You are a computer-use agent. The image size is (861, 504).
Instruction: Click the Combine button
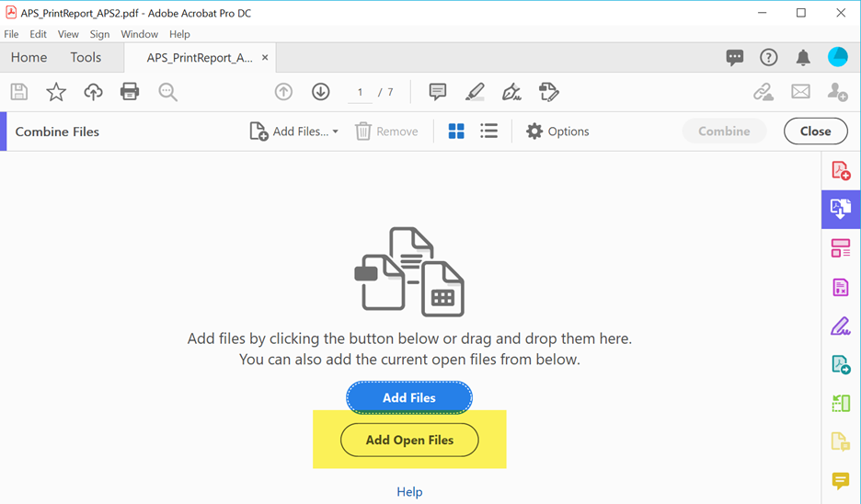coord(724,132)
